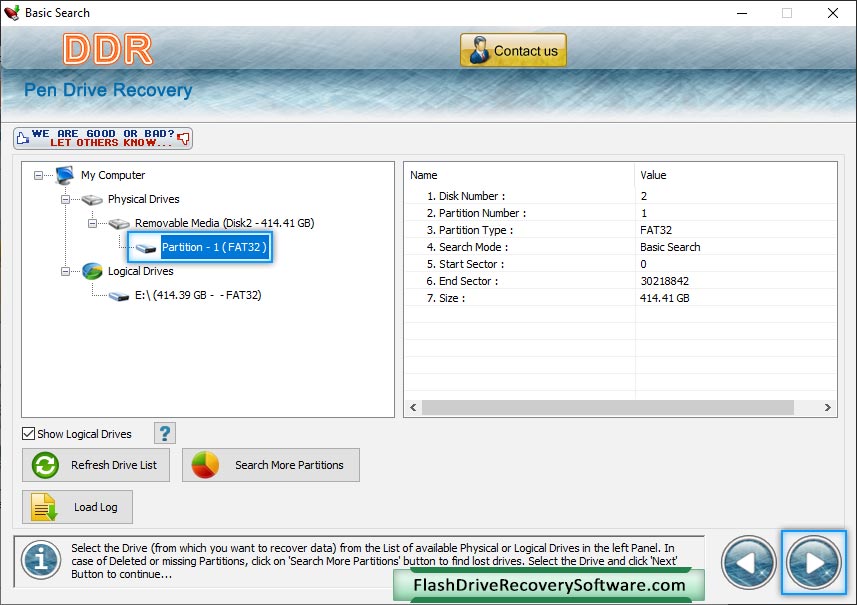The image size is (857, 605).
Task: Click the E:\ drive icon
Action: tap(119, 296)
